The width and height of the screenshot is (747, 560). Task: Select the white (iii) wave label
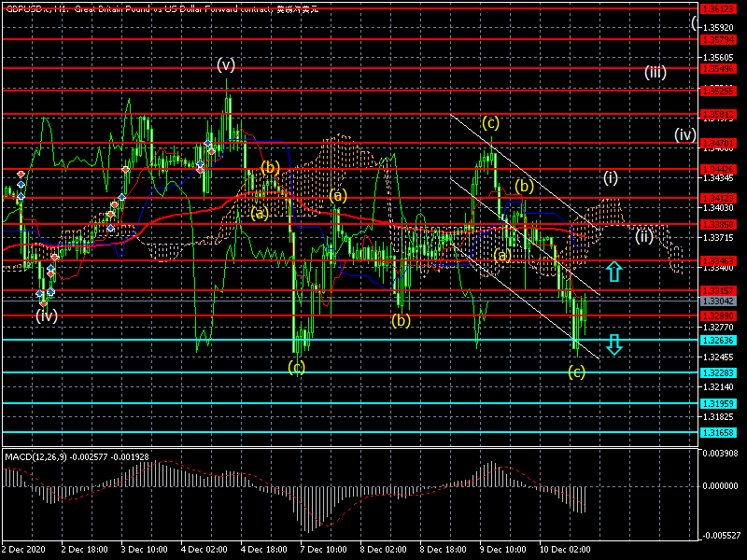click(x=655, y=72)
